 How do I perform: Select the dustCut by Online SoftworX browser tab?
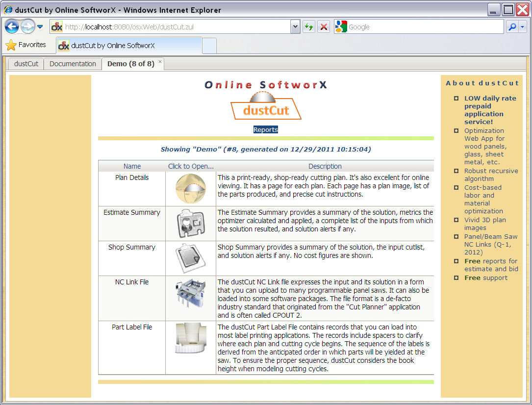129,46
